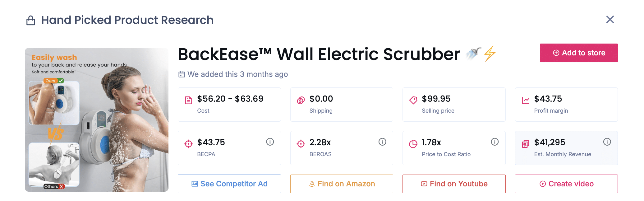
Task: Click the calendar icon beside the added date
Action: (x=182, y=74)
